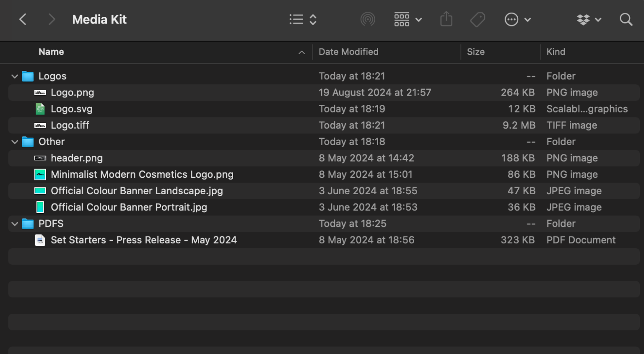Click the forward navigation arrow
This screenshot has width=644, height=354.
[x=51, y=19]
